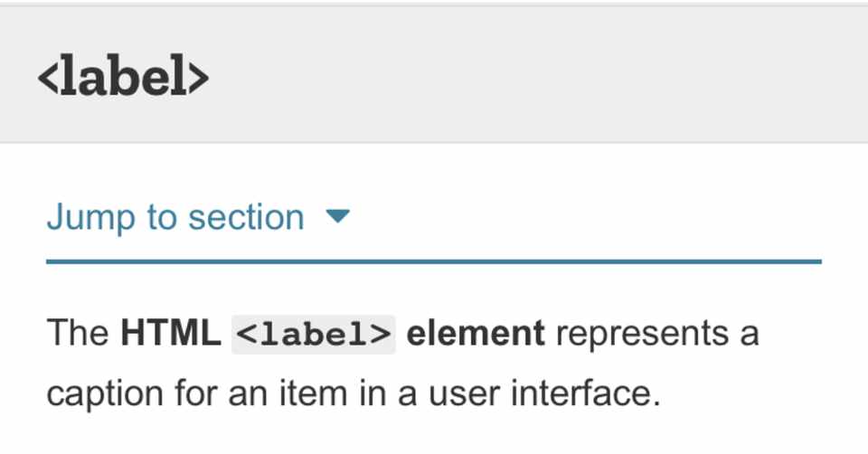Click the word "represents" in the description
868x454 pixels.
coord(642,334)
